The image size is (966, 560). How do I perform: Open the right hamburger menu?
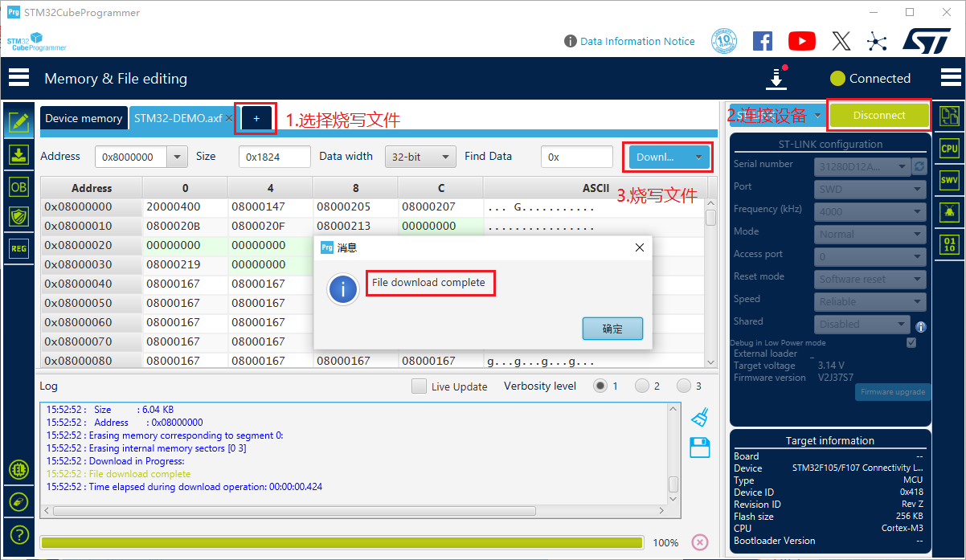(x=951, y=78)
